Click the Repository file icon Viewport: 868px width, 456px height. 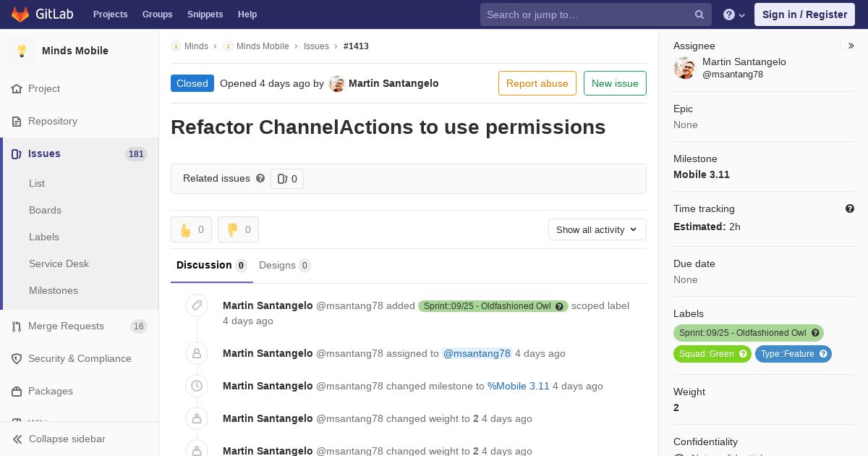(x=17, y=121)
